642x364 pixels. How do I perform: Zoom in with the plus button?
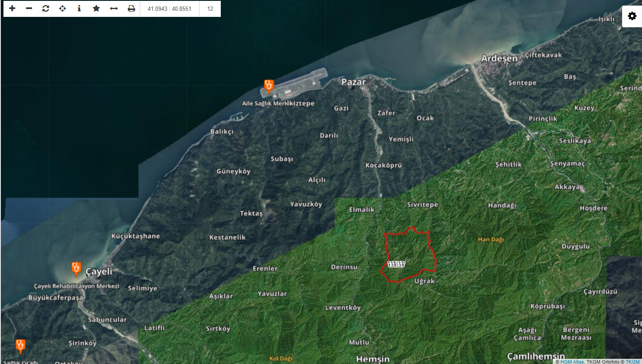click(12, 9)
